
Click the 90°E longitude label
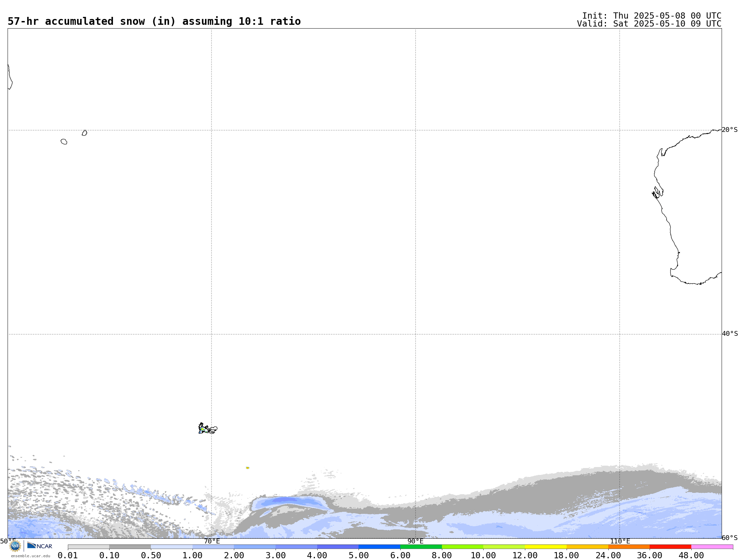[415, 541]
